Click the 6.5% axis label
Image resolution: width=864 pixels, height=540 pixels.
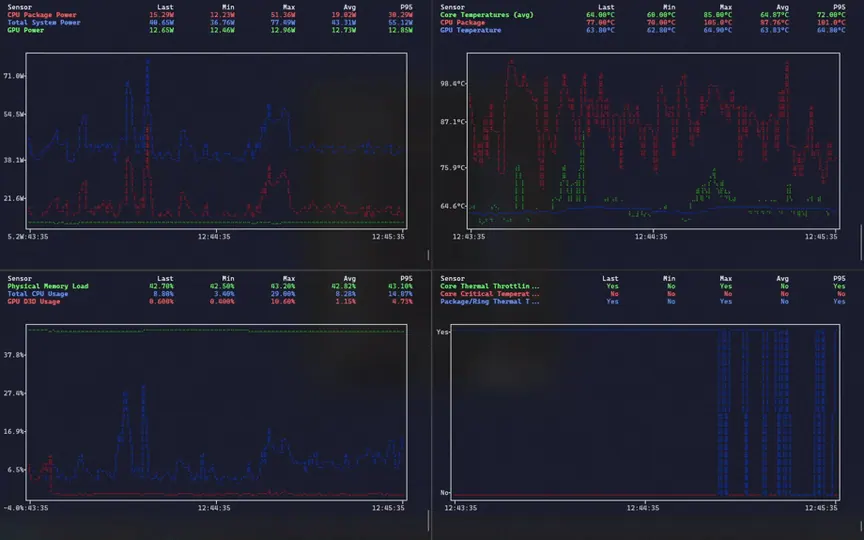[x=16, y=469]
